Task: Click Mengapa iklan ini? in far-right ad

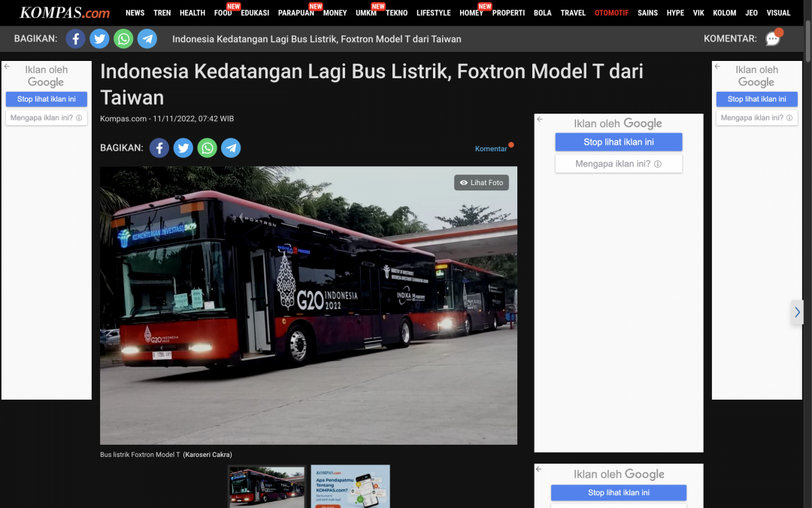Action: (756, 117)
